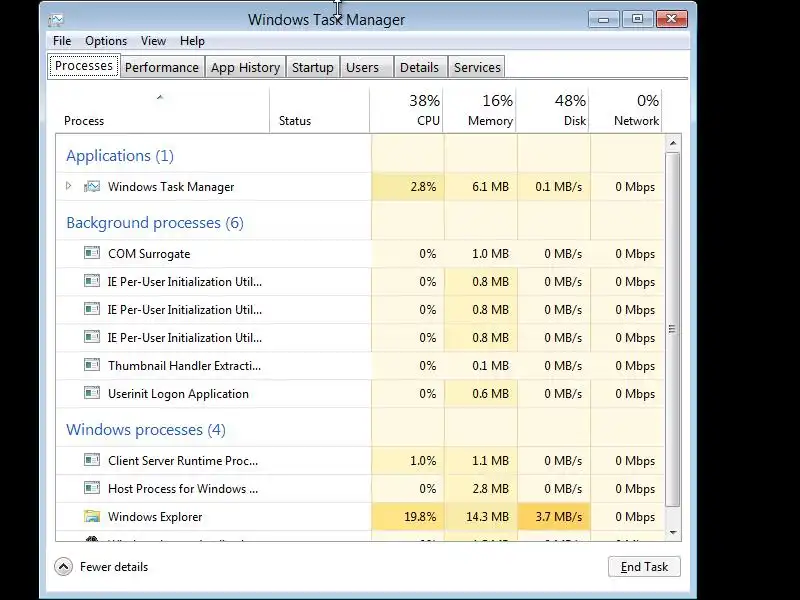Select the Host Process for Windows row
The image size is (800, 600).
[360, 489]
